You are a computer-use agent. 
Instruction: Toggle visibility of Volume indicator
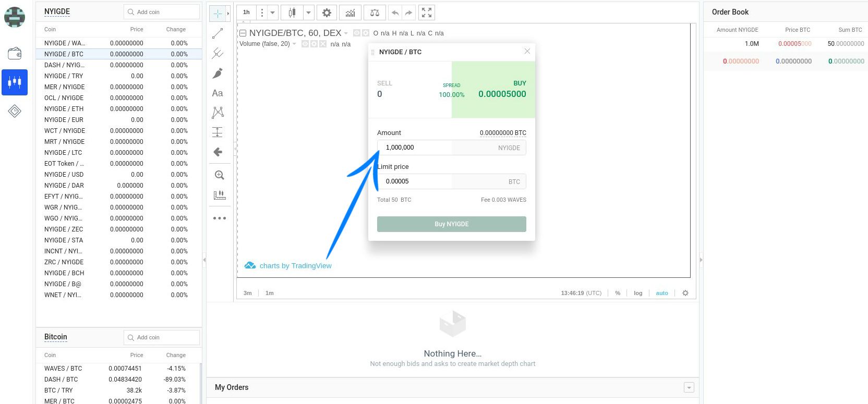(x=306, y=44)
